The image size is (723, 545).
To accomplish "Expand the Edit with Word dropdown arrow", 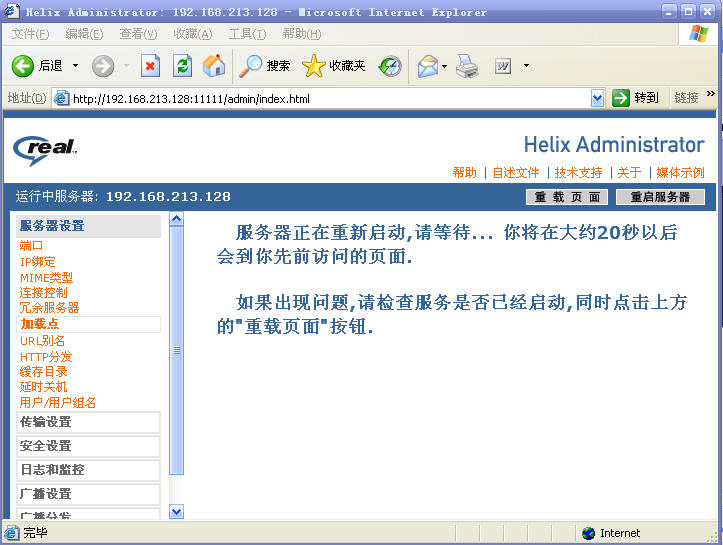I will [x=526, y=66].
